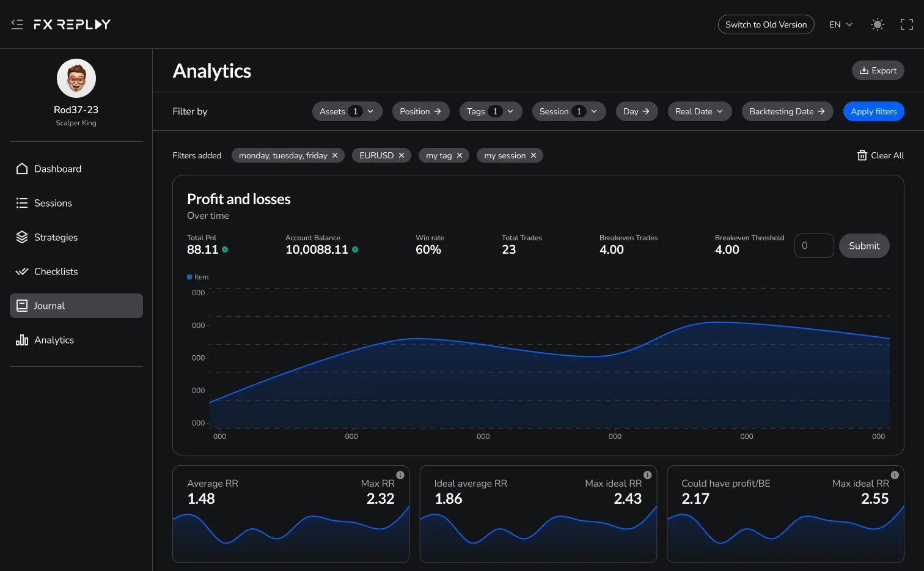Click the FX Replay logo
924x571 pixels.
pos(72,24)
